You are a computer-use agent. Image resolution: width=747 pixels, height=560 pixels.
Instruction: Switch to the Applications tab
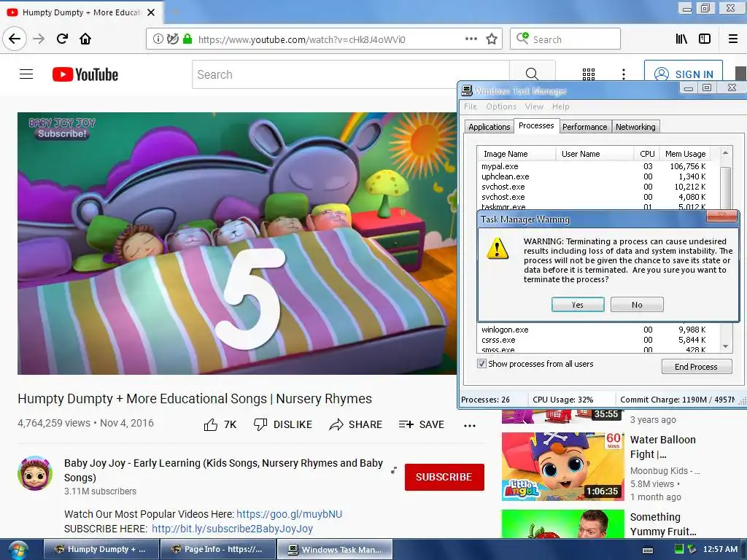pos(489,127)
